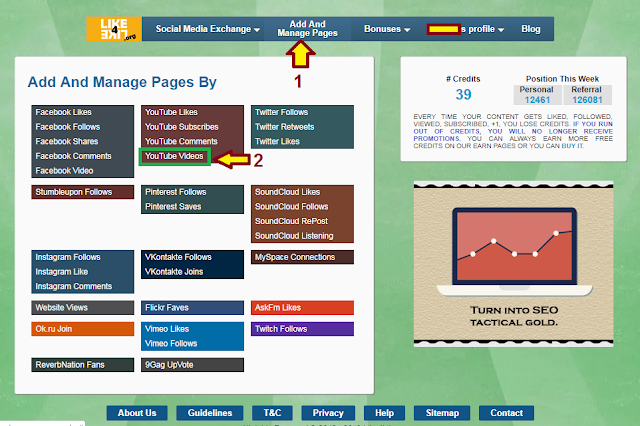Open the Contact page
The image size is (640, 426).
[x=507, y=413]
